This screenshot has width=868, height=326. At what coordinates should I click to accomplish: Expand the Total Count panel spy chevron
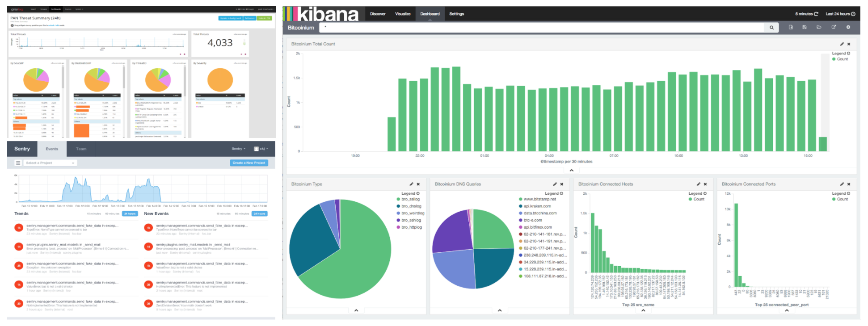click(x=571, y=170)
